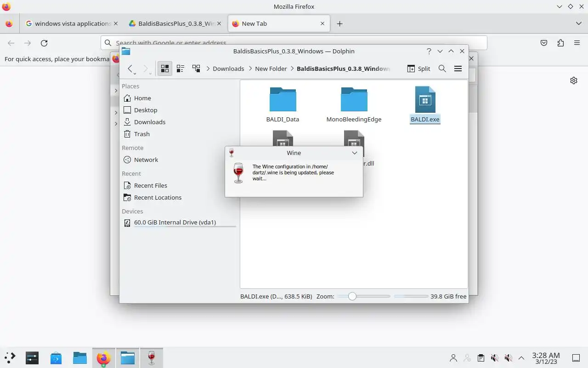Switch to Wine taskbar entry
The height and width of the screenshot is (368, 588).
click(x=152, y=357)
